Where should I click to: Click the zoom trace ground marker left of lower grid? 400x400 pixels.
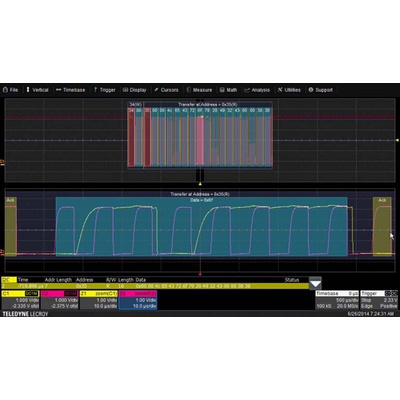2,253
